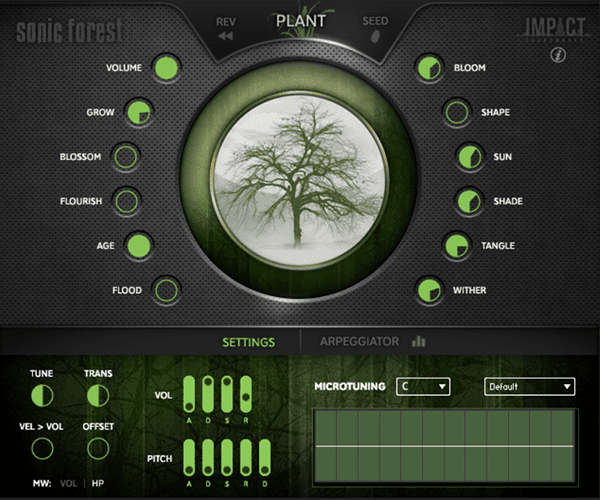Click the WITHER knob
The image size is (600, 500).
[x=429, y=290]
